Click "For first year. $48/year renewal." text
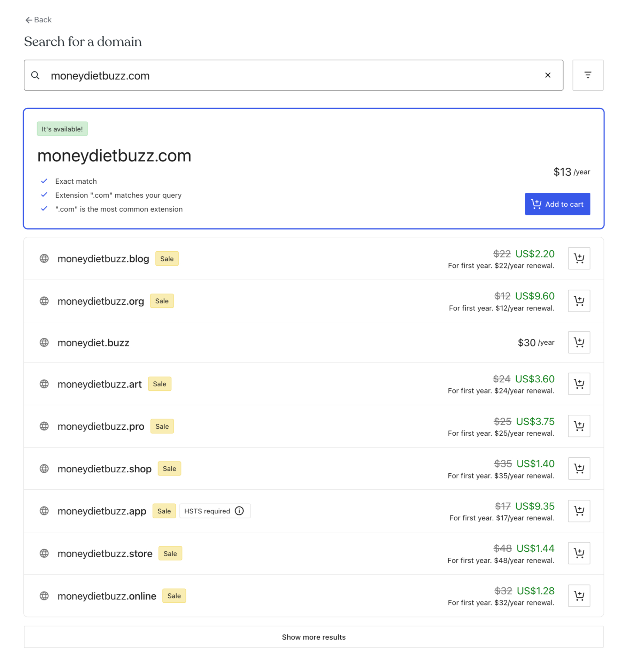 pyautogui.click(x=500, y=560)
